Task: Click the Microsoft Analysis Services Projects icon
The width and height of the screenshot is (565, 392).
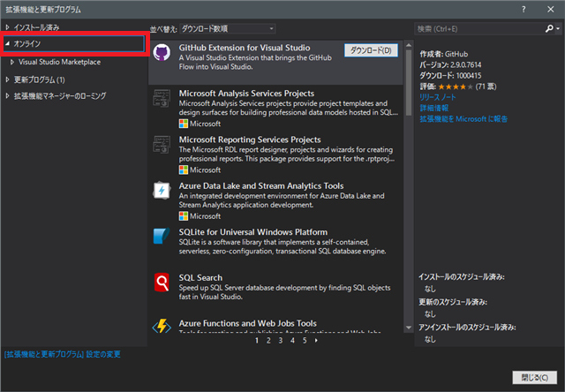Action: coord(162,98)
